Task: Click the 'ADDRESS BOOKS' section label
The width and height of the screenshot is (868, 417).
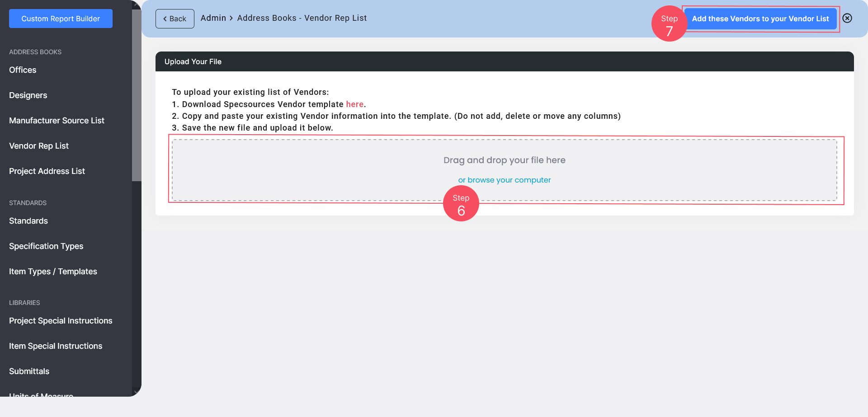Action: tap(35, 52)
